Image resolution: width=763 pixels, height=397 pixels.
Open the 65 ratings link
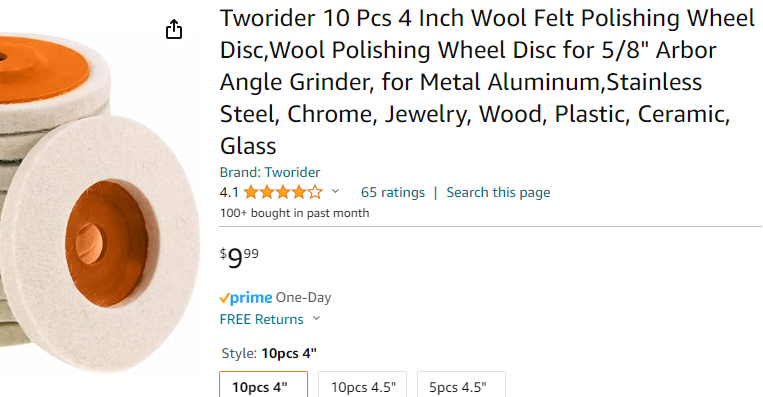tap(393, 193)
